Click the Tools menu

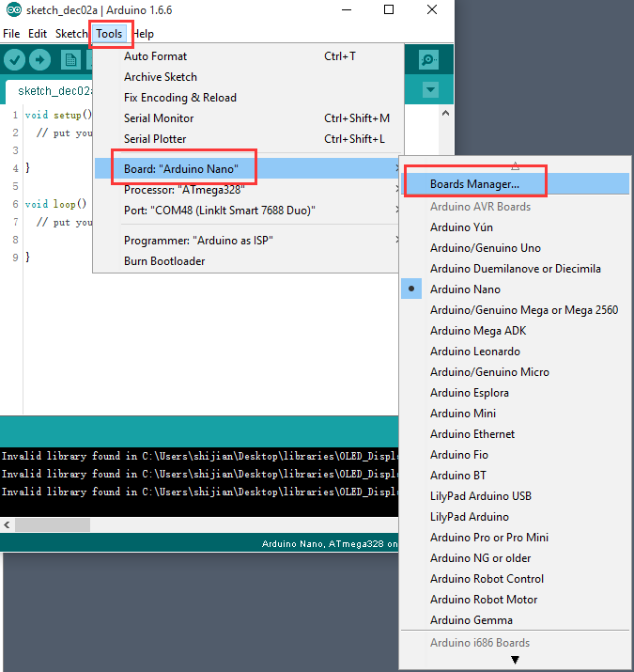[x=109, y=34]
